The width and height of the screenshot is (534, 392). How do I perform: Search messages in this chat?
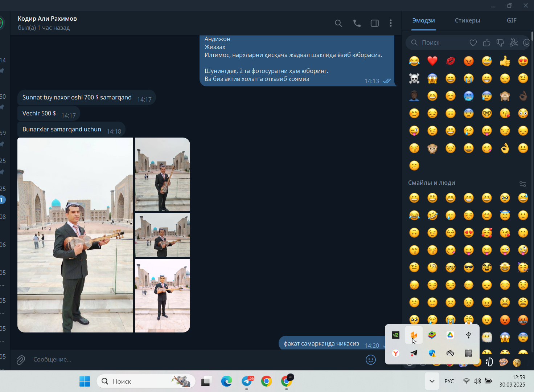338,23
